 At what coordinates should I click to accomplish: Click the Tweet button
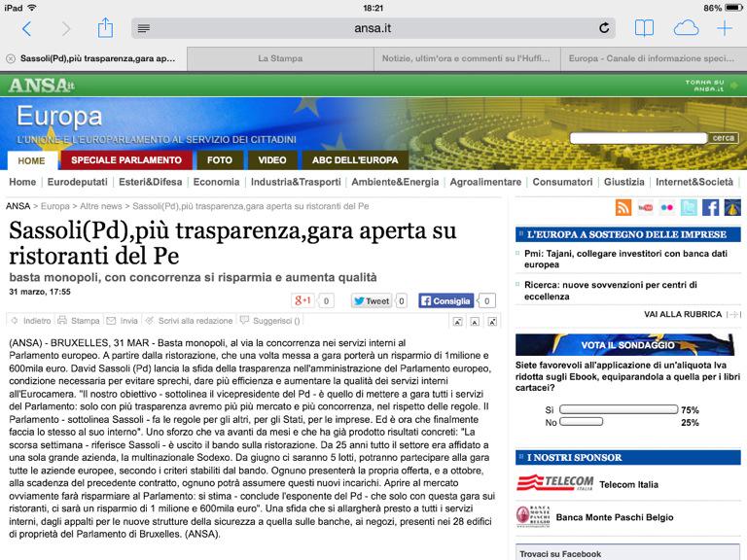pos(373,301)
